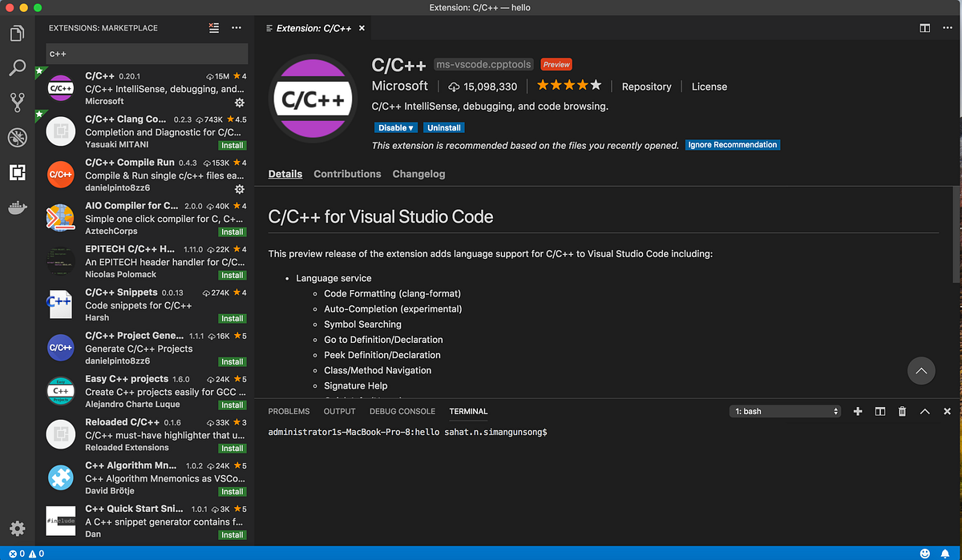Open the Search view

[18, 68]
